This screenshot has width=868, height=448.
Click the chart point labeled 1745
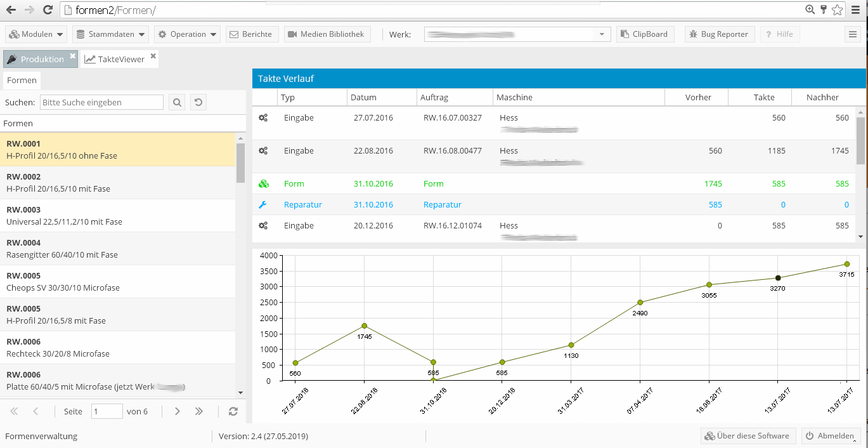click(364, 326)
